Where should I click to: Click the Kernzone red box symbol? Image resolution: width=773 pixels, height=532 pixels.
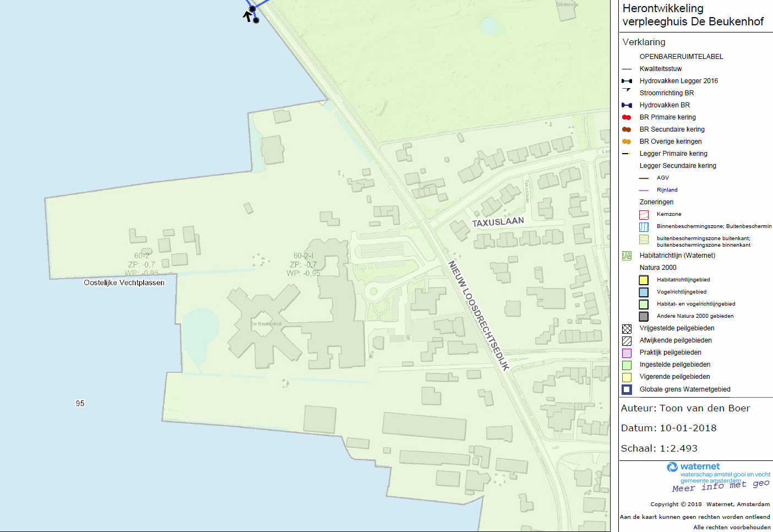[x=644, y=215]
